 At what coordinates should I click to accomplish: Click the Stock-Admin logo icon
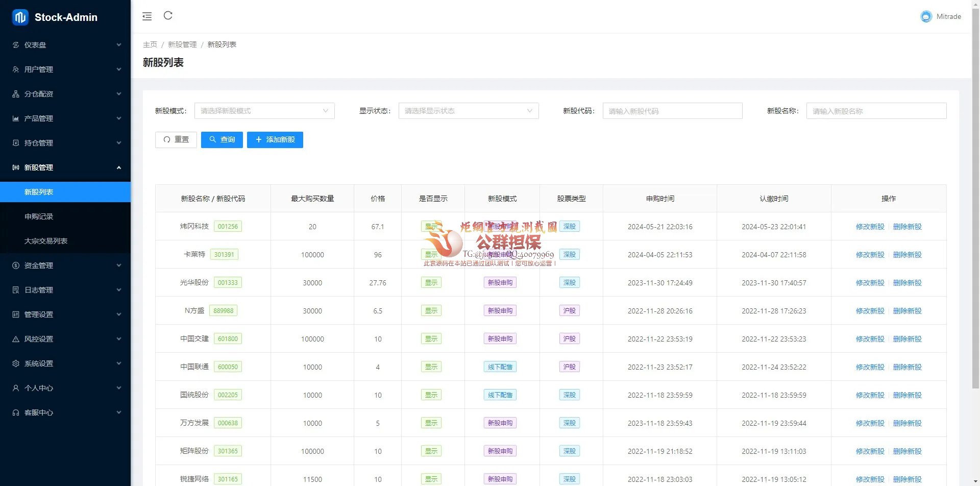20,17
